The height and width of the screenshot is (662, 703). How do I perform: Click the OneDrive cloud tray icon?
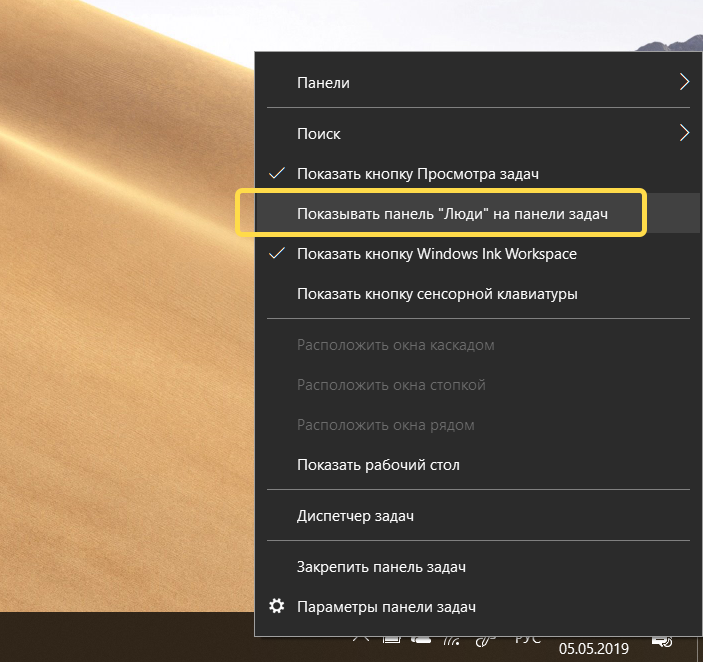[x=422, y=640]
